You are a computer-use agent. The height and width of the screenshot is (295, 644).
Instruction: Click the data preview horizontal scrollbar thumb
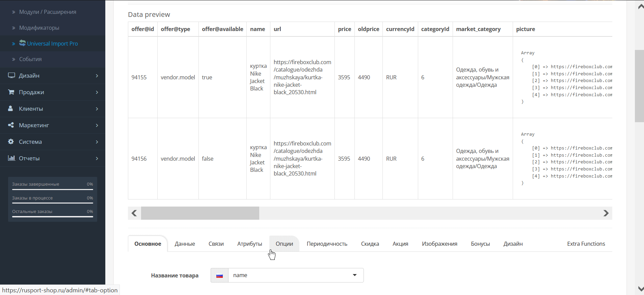pyautogui.click(x=200, y=213)
